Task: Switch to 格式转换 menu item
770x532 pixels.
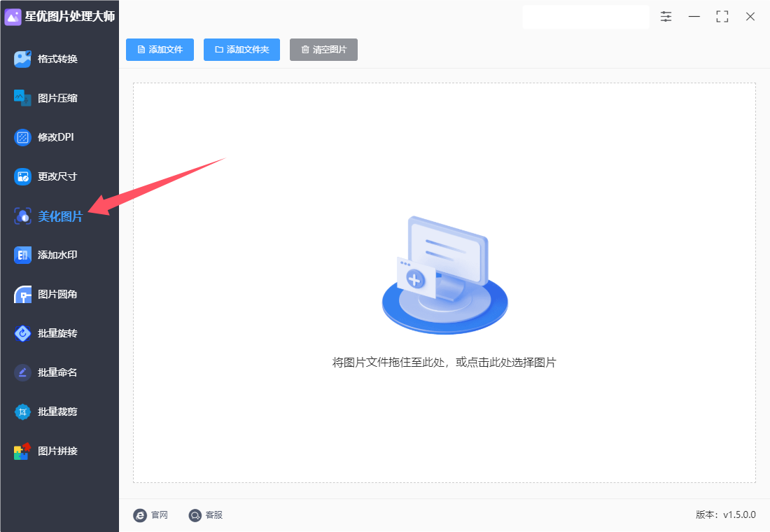Action: click(57, 59)
